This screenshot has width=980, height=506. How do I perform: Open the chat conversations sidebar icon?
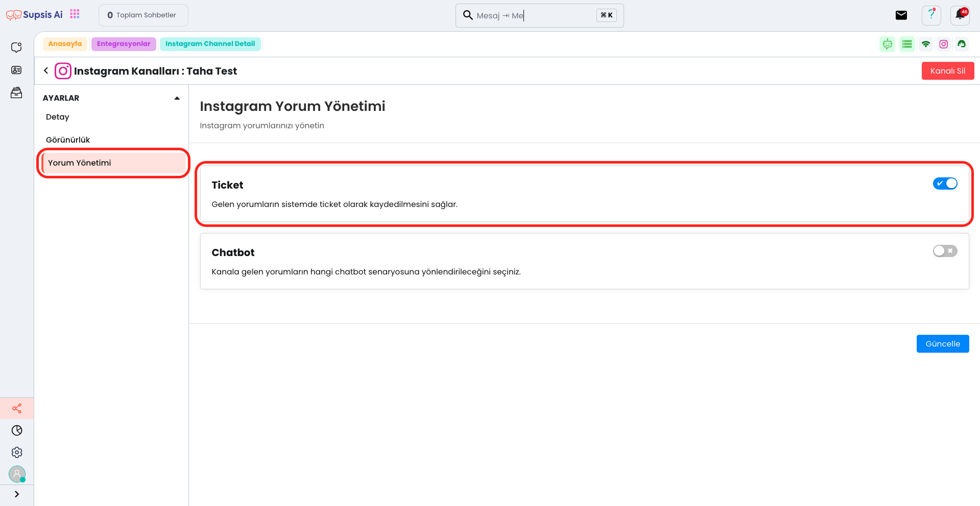point(17,47)
